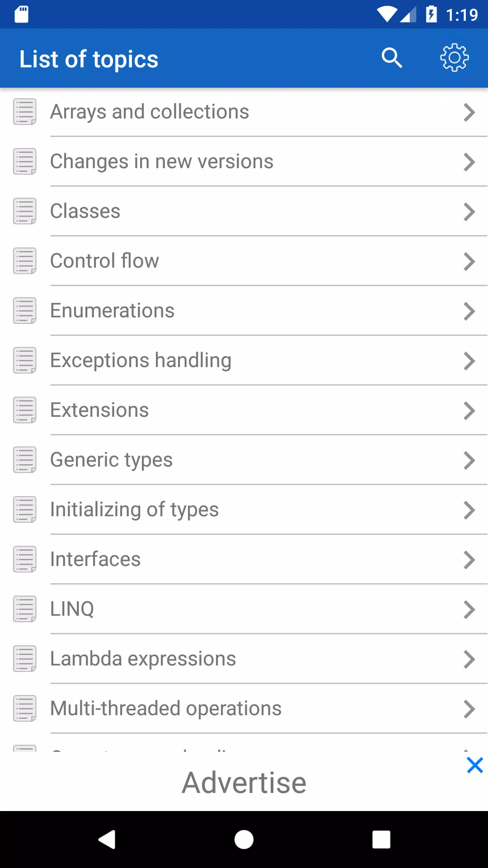Tap the document icon beside Classes

(x=25, y=211)
